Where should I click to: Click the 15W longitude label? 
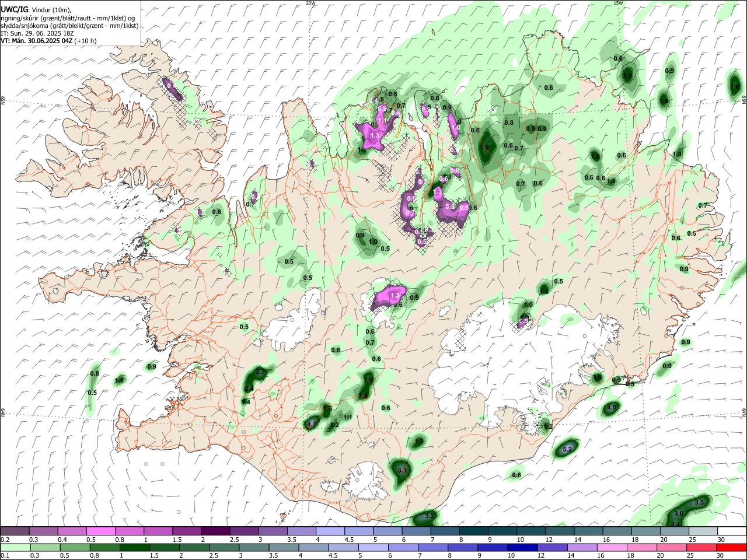[618, 3]
